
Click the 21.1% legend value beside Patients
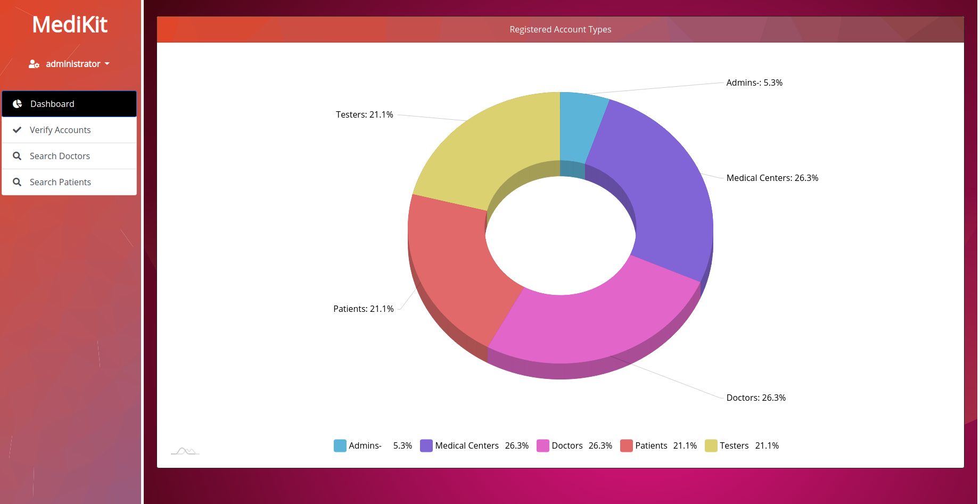point(685,445)
